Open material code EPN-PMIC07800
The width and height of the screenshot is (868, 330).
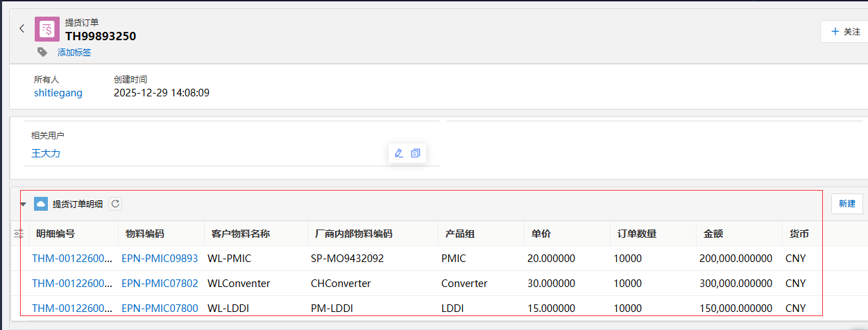pyautogui.click(x=160, y=309)
